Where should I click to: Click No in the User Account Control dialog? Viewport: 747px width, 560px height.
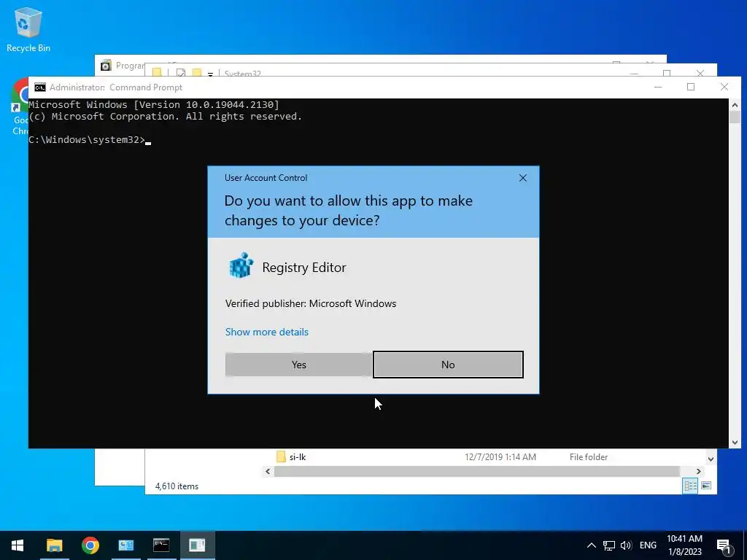click(448, 365)
